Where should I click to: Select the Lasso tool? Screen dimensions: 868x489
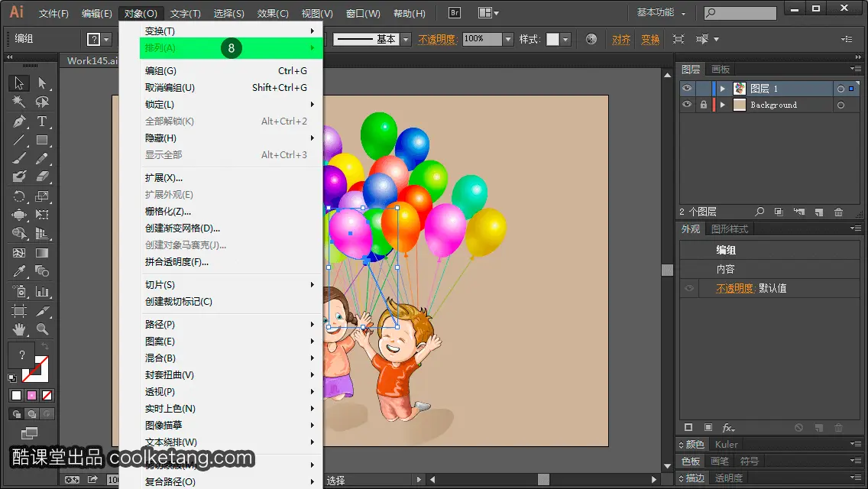(42, 102)
